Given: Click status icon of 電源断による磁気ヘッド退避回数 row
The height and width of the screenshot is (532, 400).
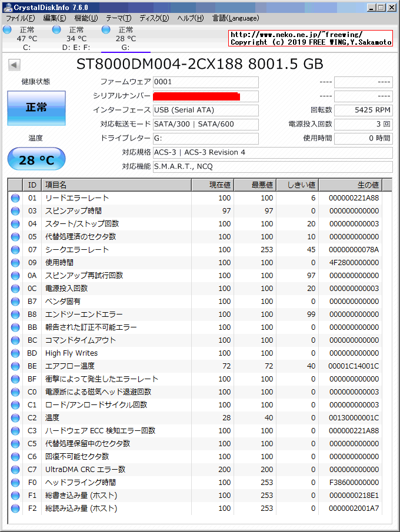Looking at the screenshot, I should tap(15, 392).
